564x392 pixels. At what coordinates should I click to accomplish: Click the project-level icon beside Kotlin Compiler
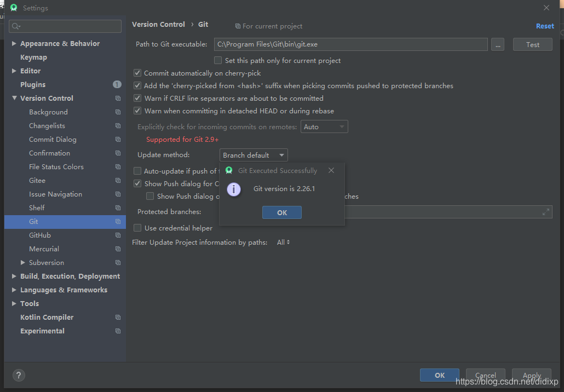118,317
